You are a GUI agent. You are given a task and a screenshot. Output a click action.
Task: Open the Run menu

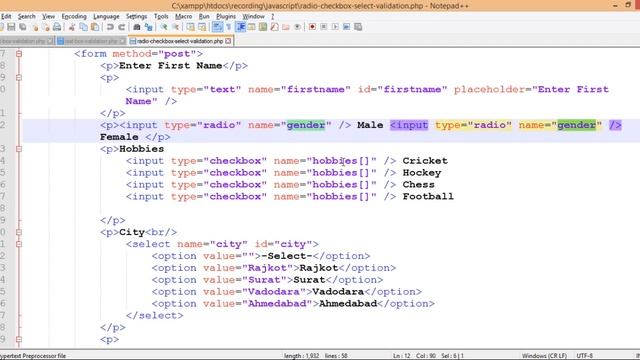[x=204, y=16]
